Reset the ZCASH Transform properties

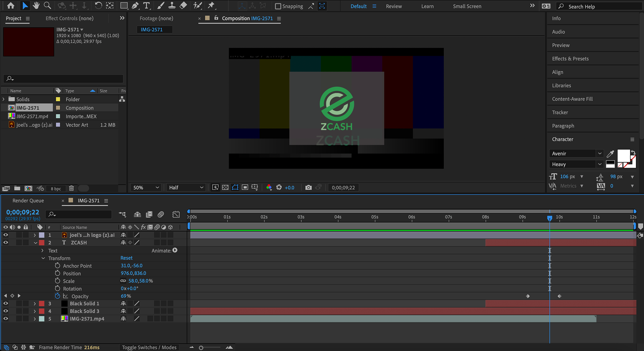point(126,258)
